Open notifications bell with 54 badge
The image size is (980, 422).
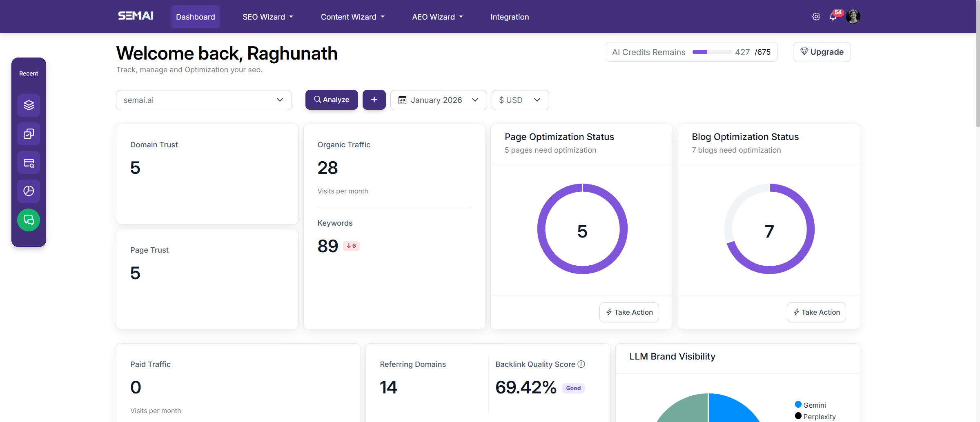point(833,17)
